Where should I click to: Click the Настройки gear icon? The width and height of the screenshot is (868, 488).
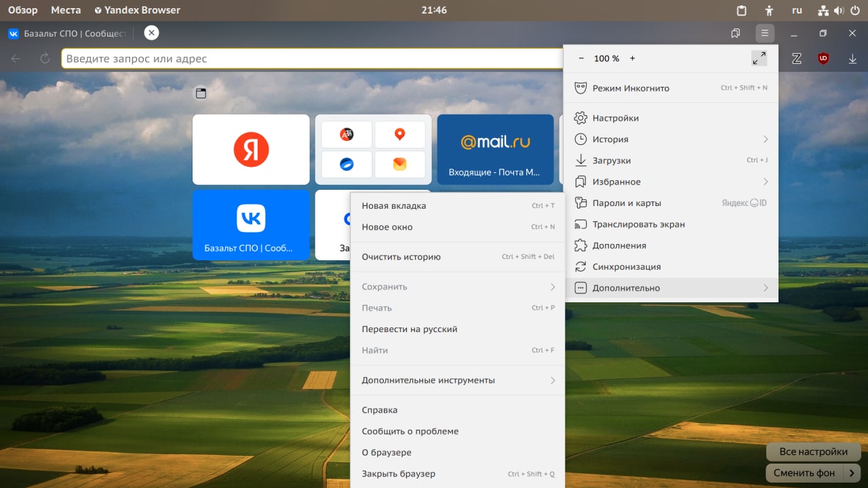point(580,118)
